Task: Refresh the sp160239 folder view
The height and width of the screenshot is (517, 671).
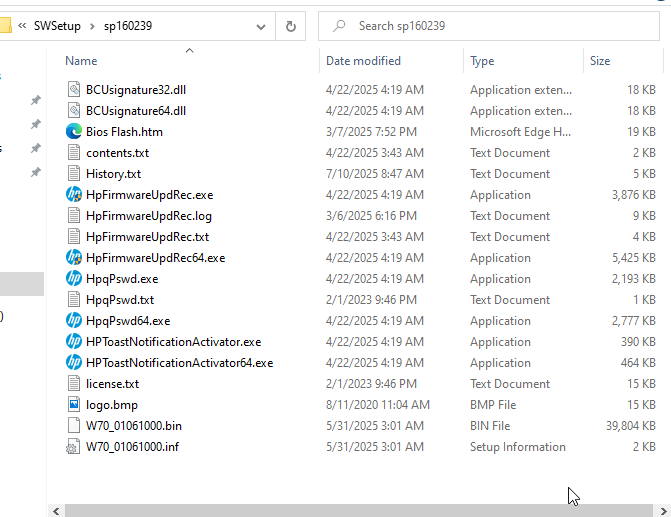Action: coord(291,26)
